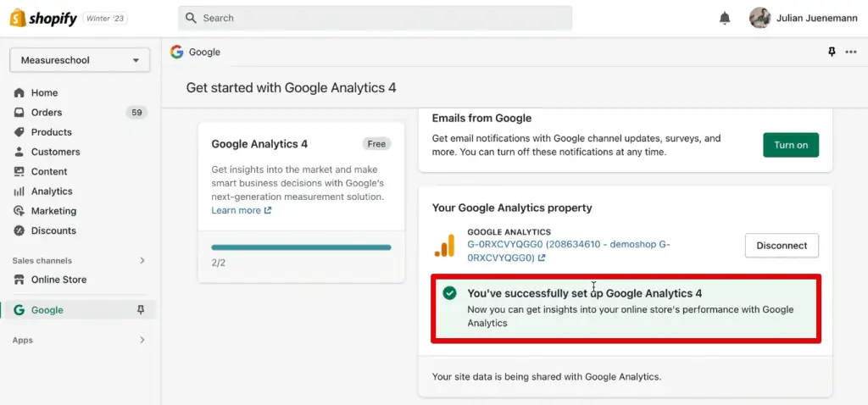Turn on emails from Google
868x405 pixels.
coord(790,145)
